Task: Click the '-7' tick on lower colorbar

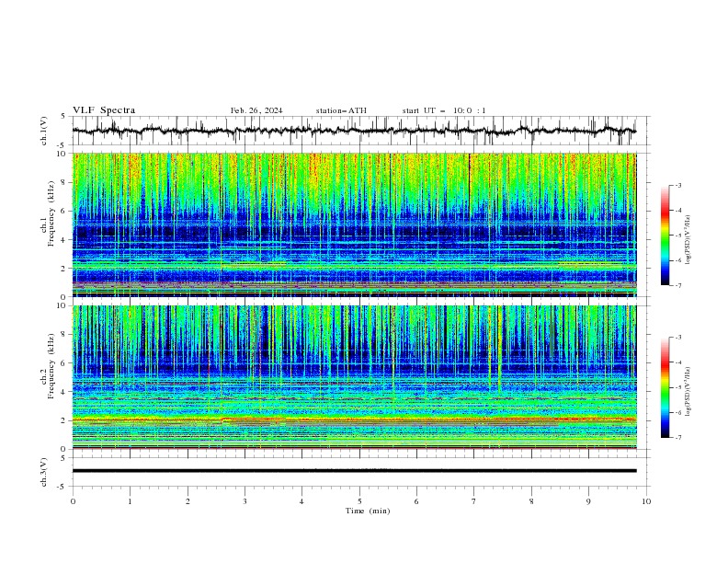Action: pyautogui.click(x=678, y=437)
